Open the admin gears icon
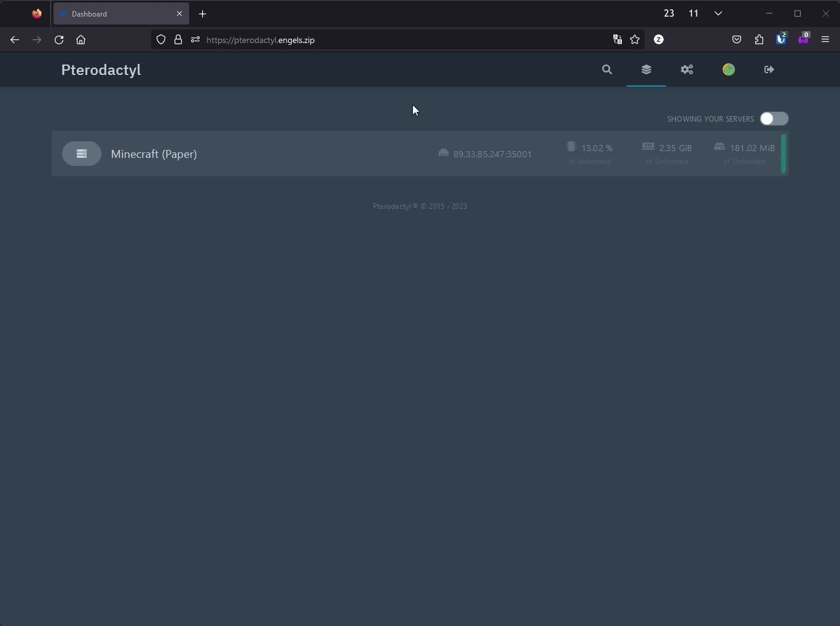Screen dimensions: 840x626 [x=687, y=69]
